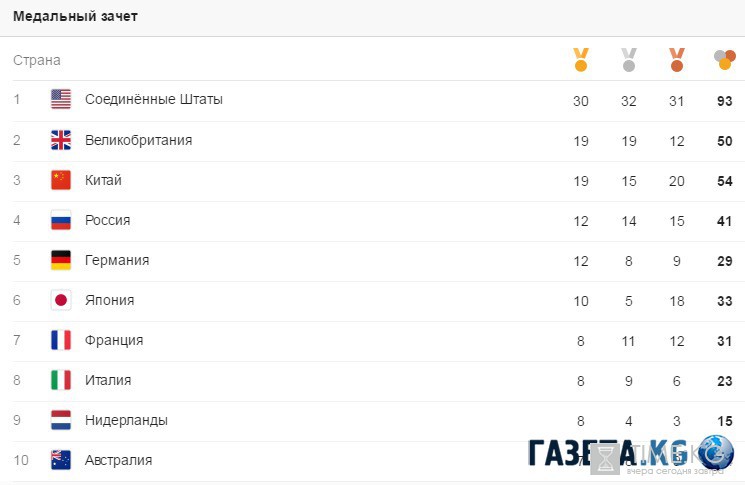Click the bronze medal column icon
This screenshot has height=485, width=745.
(677, 60)
